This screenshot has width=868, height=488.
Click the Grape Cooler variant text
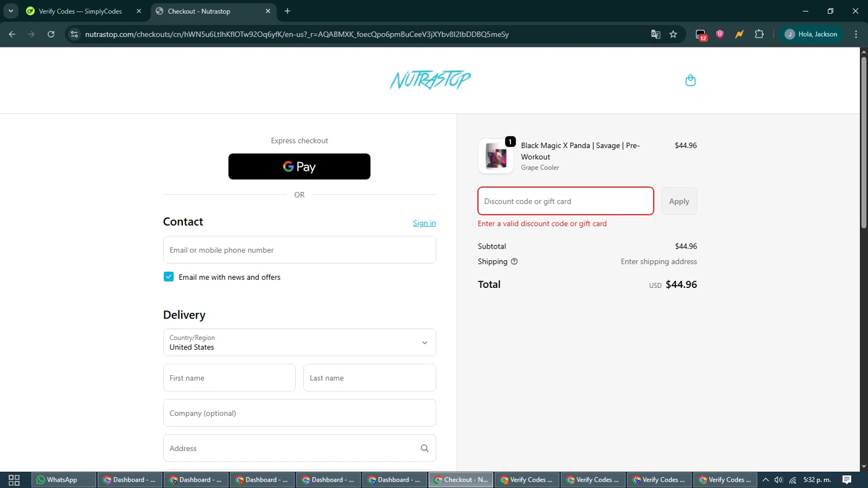coord(540,168)
